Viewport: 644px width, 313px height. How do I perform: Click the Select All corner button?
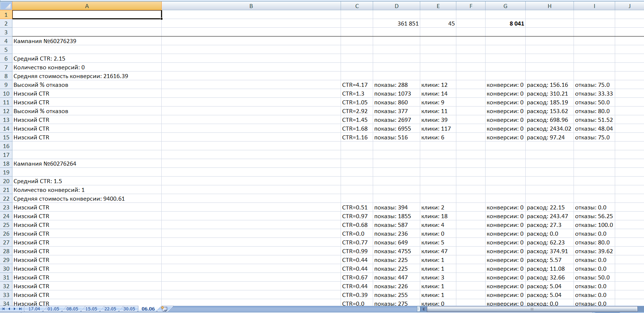6,6
